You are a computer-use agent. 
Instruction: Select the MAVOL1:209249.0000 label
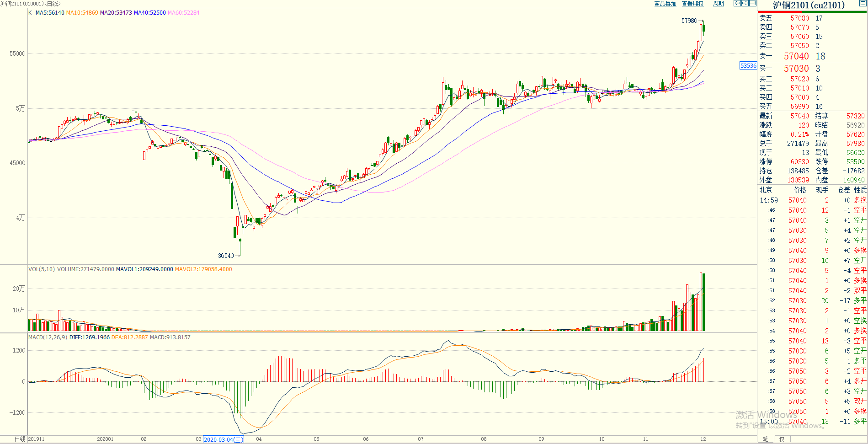tap(144, 269)
